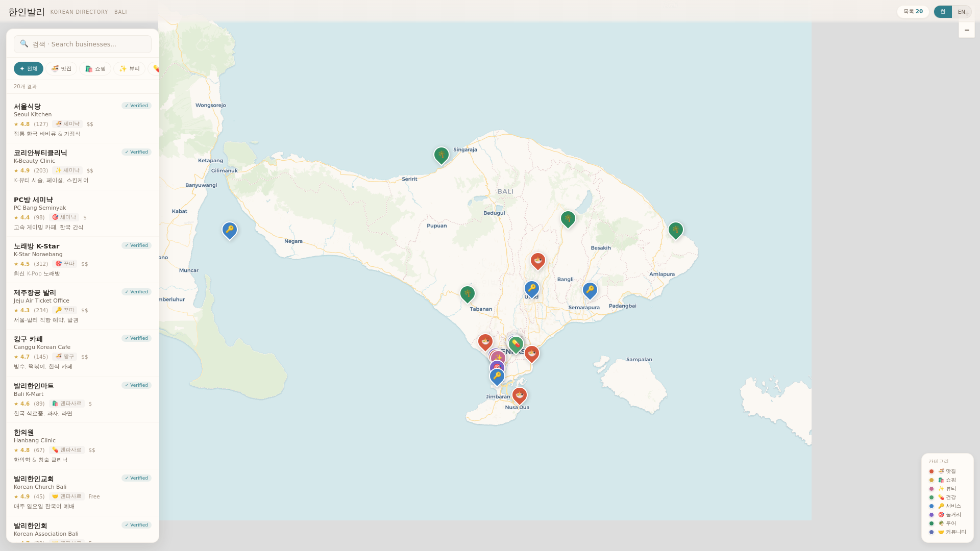Viewport: 980px width, 551px height.
Task: Open the food marker west of Denpasar
Action: pyautogui.click(x=485, y=342)
